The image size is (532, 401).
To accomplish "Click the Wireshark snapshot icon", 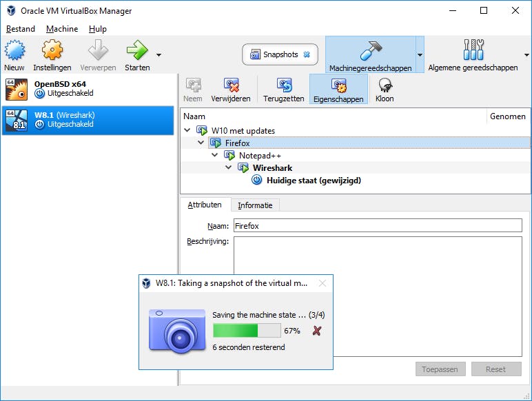I will click(x=243, y=167).
